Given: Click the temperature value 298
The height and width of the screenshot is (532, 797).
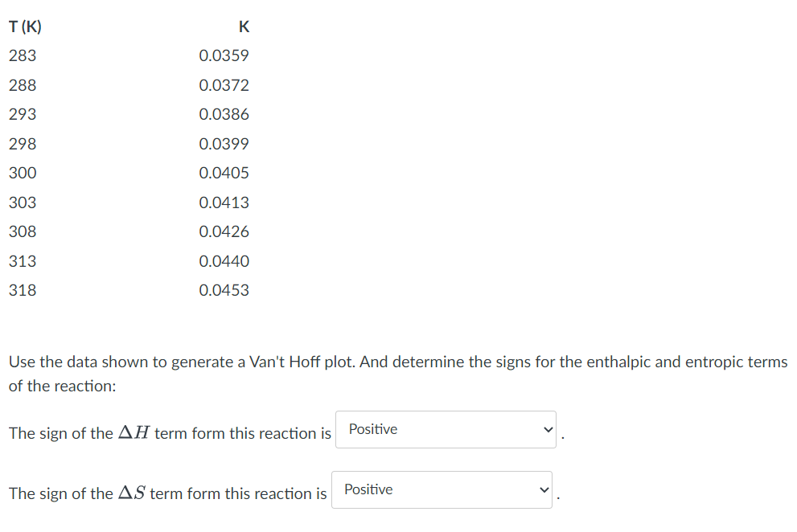Looking at the screenshot, I should tap(22, 143).
